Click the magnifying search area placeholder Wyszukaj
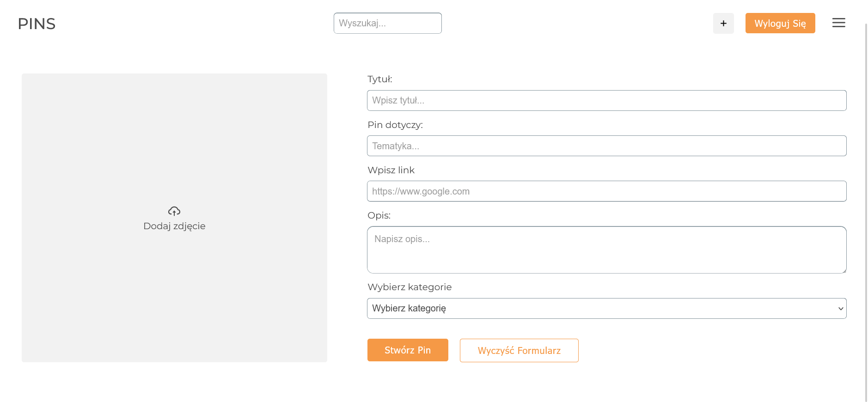Screen dimensions: 868x402 (387, 23)
